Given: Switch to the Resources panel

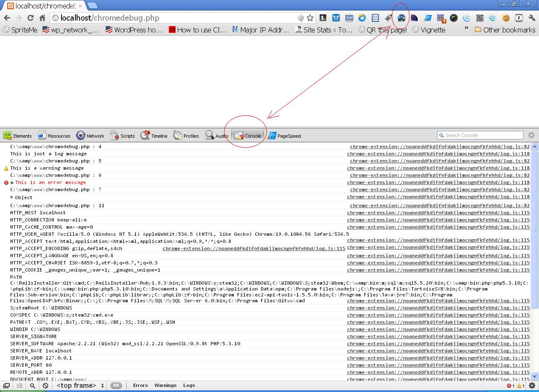Looking at the screenshot, I should tap(54, 136).
